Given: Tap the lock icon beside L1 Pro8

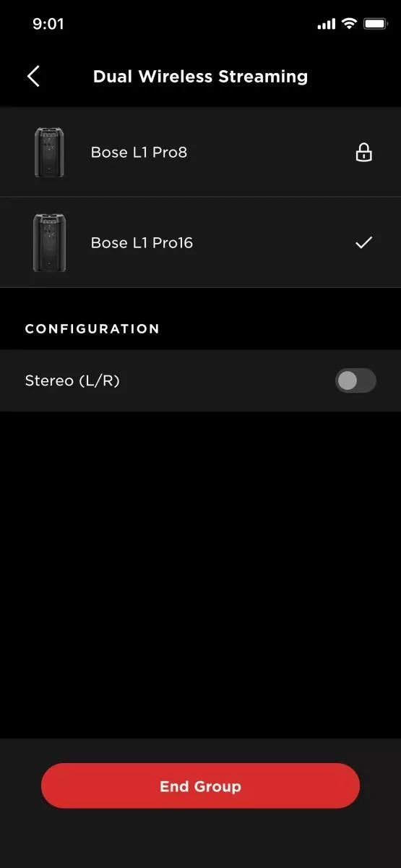Looking at the screenshot, I should [364, 152].
